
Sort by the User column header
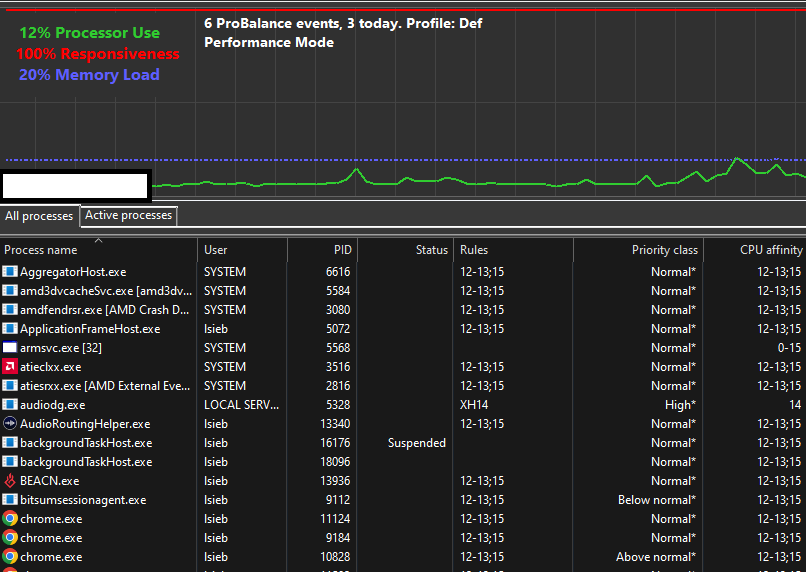tap(243, 250)
